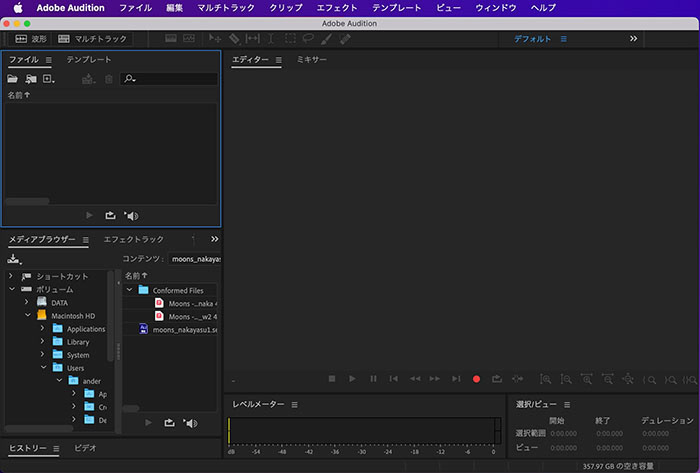Viewport: 700px width, 473px height.
Task: Switch to the テンプレート tab
Action: tap(89, 59)
